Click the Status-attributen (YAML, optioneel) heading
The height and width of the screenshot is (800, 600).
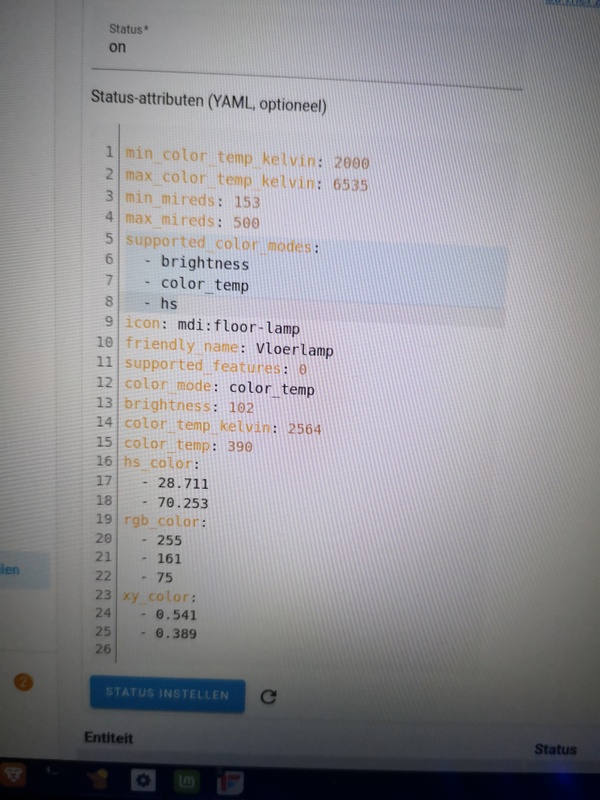209,101
